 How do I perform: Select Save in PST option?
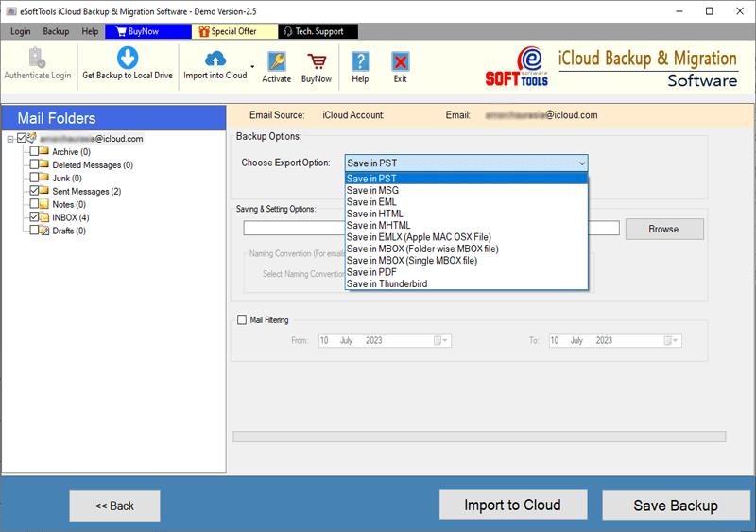pos(467,179)
